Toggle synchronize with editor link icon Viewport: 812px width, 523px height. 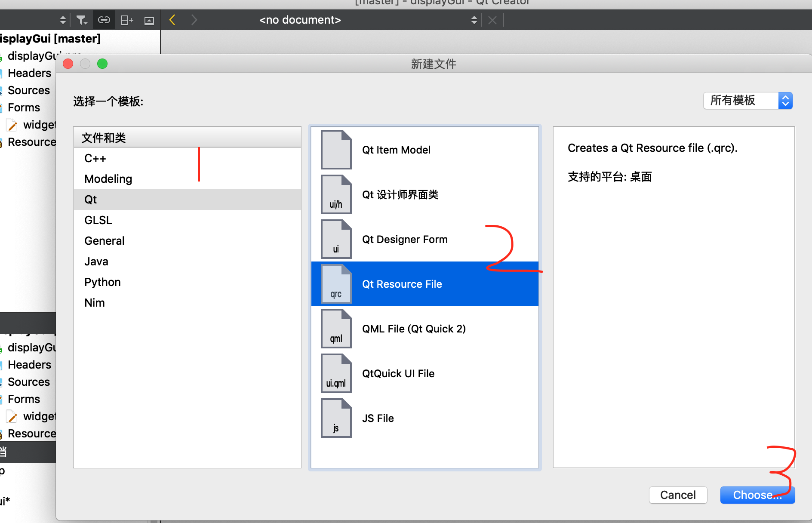[104, 20]
